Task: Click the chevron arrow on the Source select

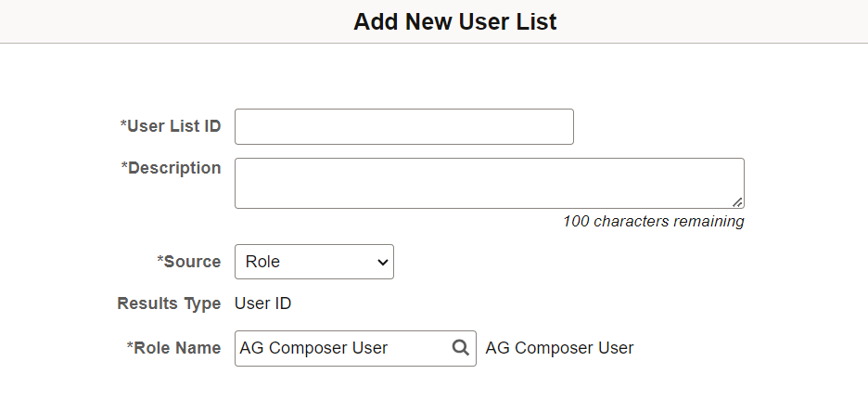Action: pos(382,263)
